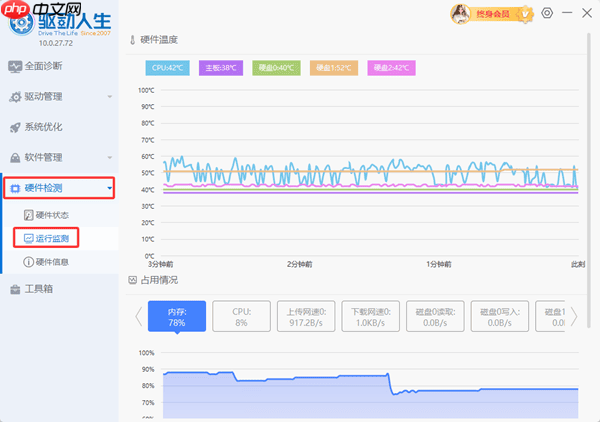
Task: Toggle the 硬盘2:42℃ temperature legend
Action: (391, 68)
